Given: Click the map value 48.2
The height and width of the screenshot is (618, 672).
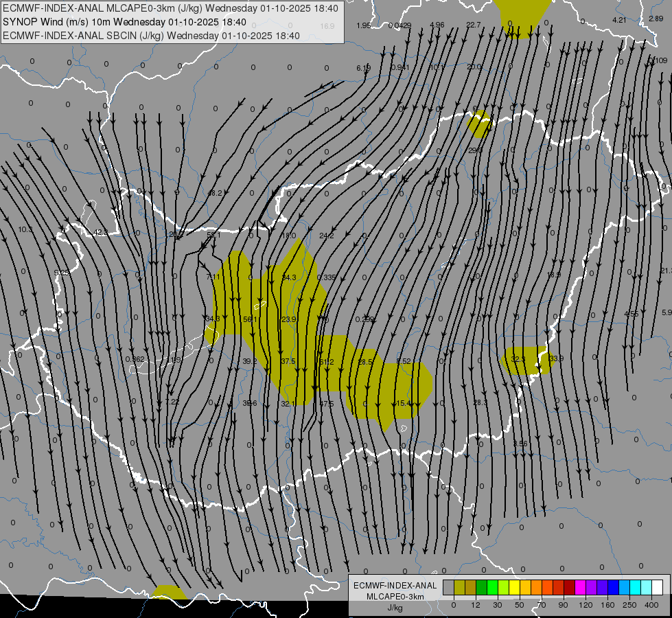Looking at the screenshot, I should pos(215,193).
